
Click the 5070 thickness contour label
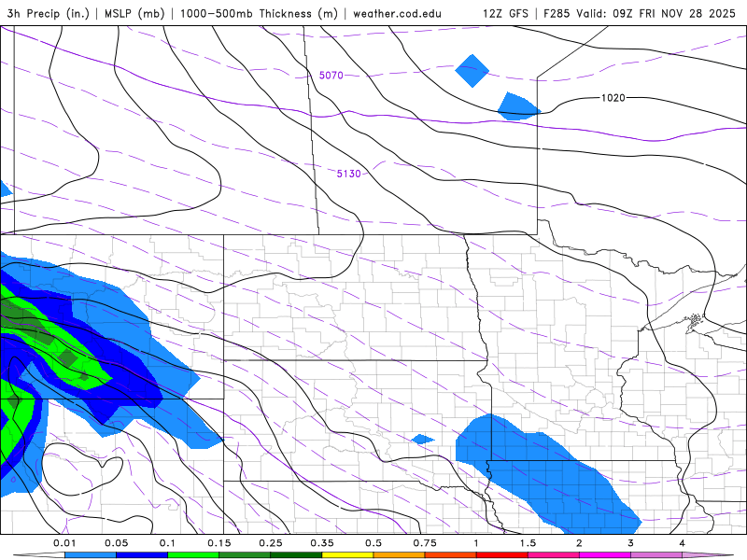(x=331, y=76)
